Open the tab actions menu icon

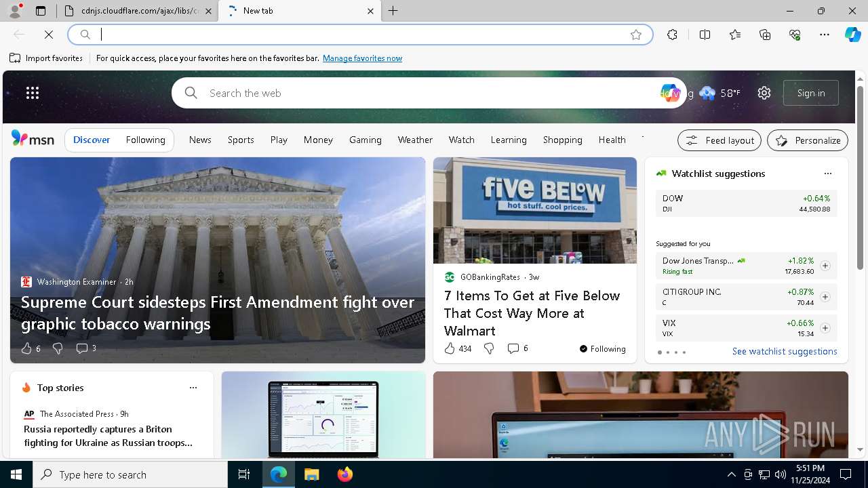click(x=41, y=11)
